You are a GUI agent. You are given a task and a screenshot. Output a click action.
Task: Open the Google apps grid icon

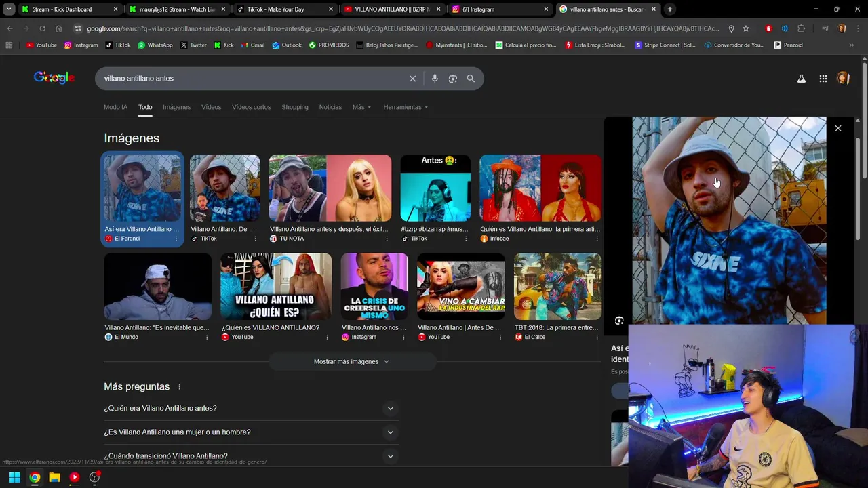(x=823, y=79)
